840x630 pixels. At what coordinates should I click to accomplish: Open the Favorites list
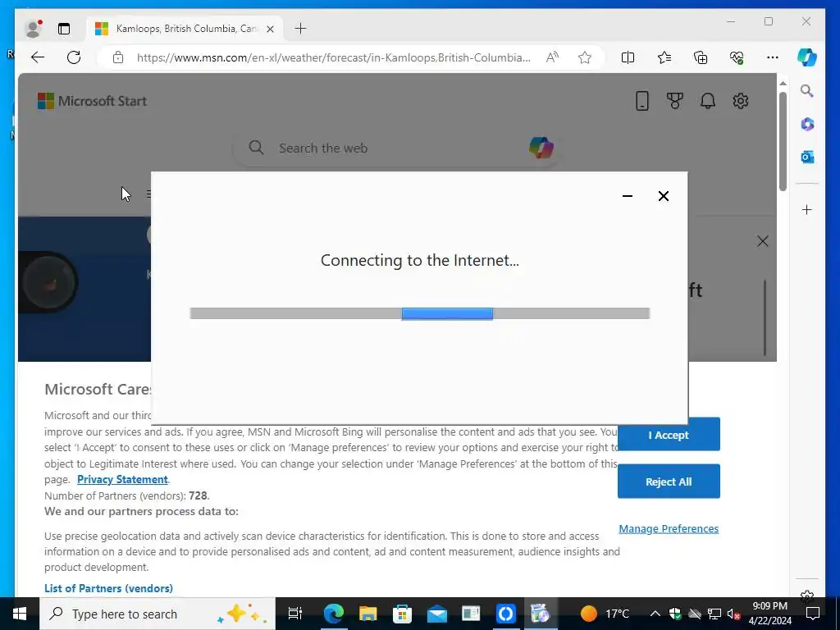[664, 57]
